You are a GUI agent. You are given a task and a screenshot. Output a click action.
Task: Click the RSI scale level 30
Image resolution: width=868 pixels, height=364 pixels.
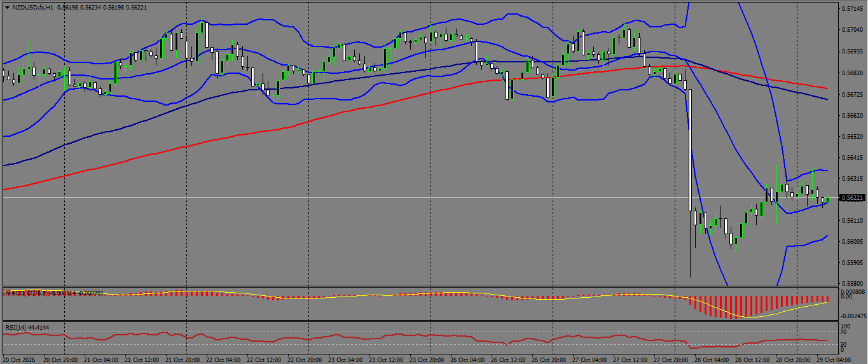(x=844, y=344)
